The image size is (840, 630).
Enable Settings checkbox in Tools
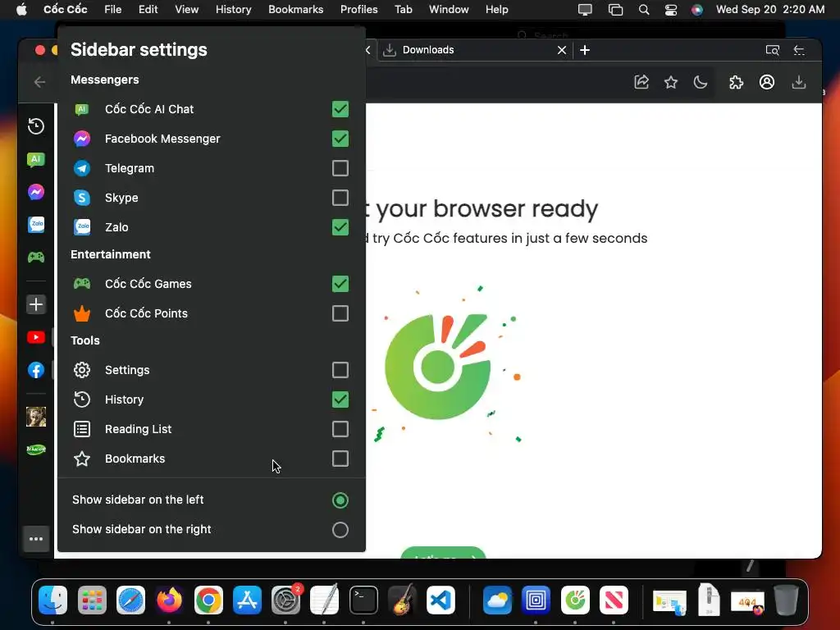(340, 370)
